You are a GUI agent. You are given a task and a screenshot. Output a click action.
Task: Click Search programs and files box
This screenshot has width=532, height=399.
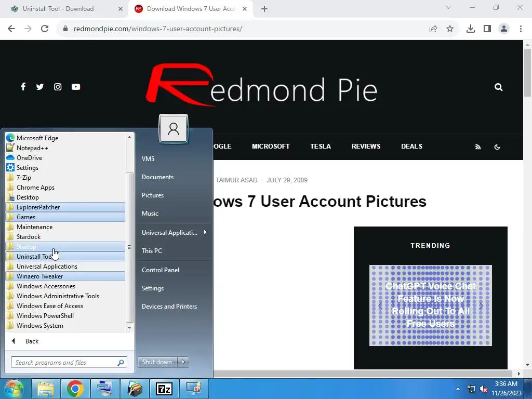69,362
